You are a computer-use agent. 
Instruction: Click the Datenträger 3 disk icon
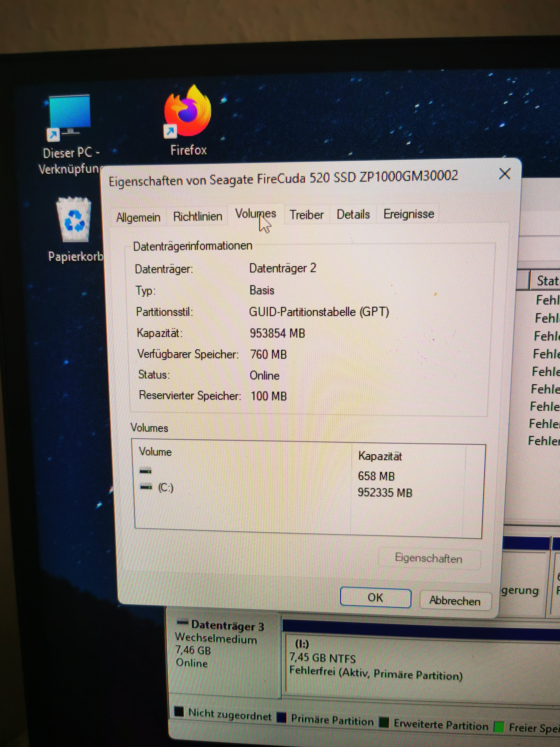[183, 622]
